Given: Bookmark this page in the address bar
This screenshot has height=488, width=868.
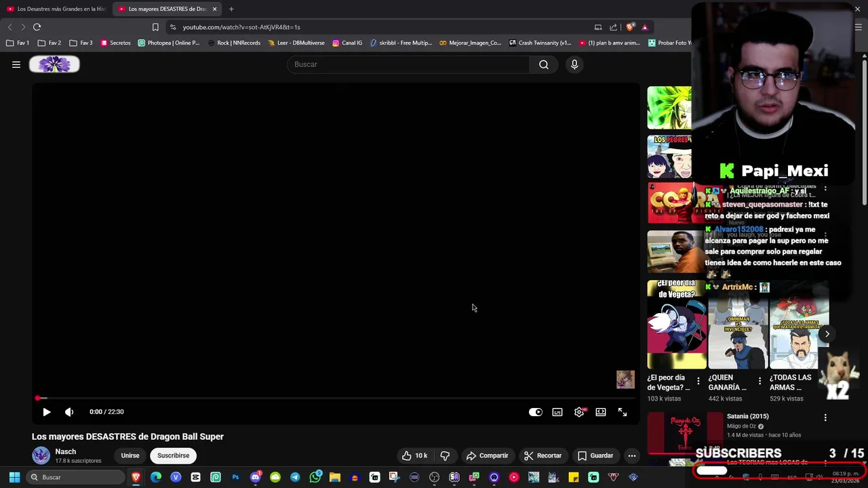Looking at the screenshot, I should click(x=155, y=27).
